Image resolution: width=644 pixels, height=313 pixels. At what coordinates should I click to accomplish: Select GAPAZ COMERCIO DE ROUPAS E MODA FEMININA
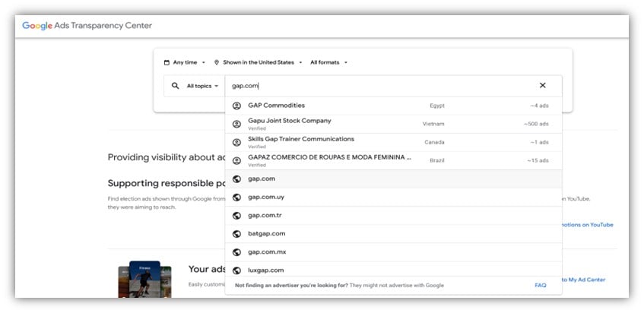[393, 161]
